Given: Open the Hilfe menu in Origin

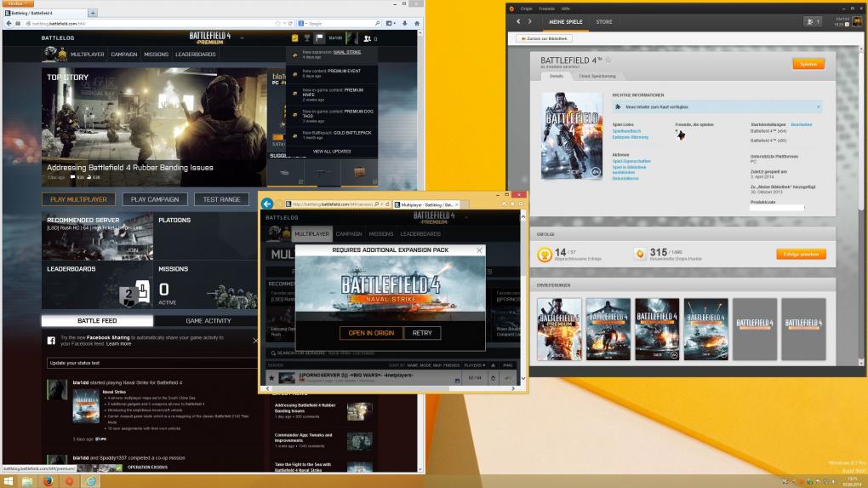Looking at the screenshot, I should [566, 9].
